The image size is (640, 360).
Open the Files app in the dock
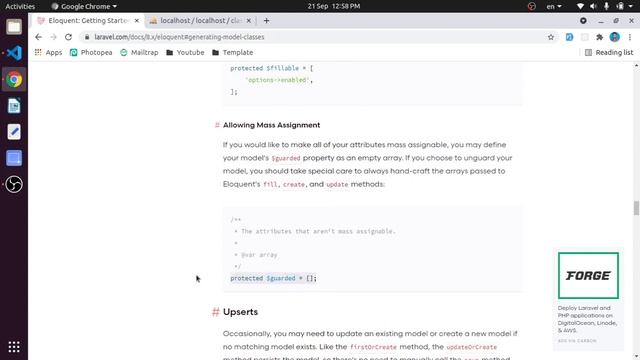[14, 27]
